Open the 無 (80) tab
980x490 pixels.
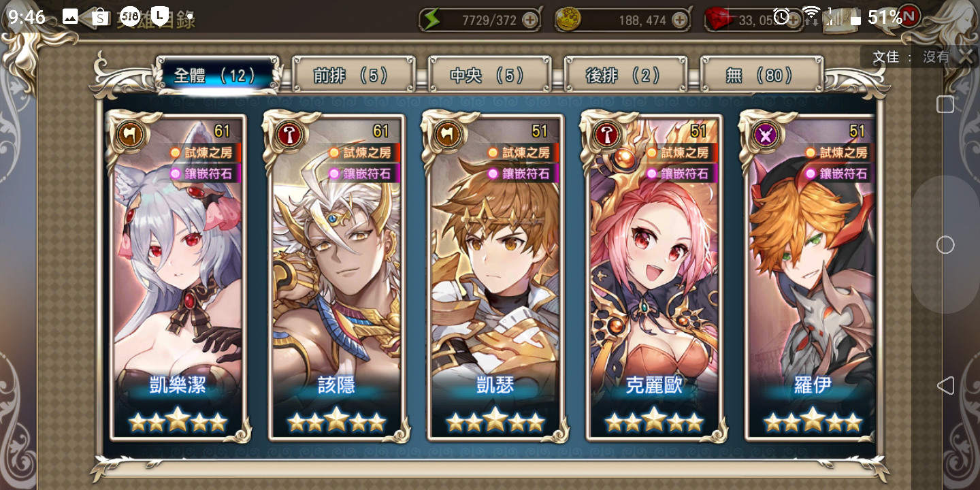coord(762,75)
